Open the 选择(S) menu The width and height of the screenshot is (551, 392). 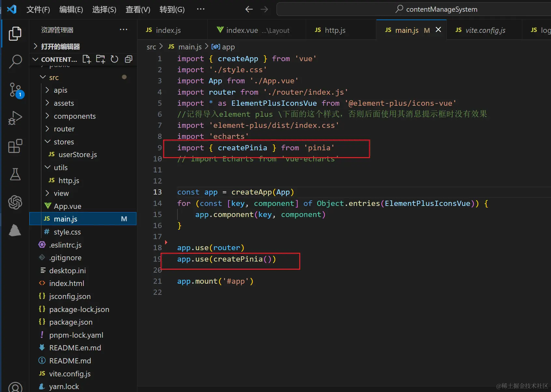(x=104, y=9)
